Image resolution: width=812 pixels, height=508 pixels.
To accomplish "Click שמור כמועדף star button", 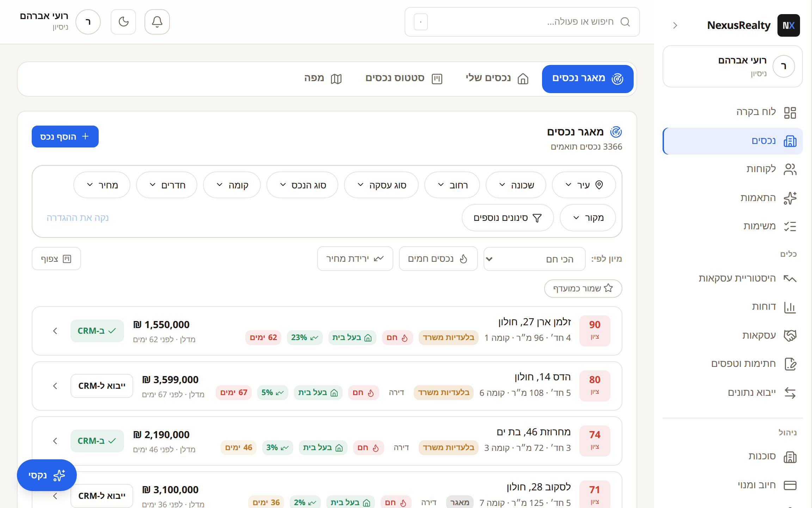I will 583,289.
